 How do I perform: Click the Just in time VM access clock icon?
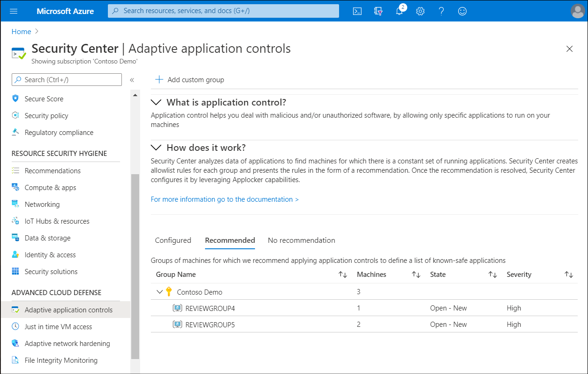point(15,326)
